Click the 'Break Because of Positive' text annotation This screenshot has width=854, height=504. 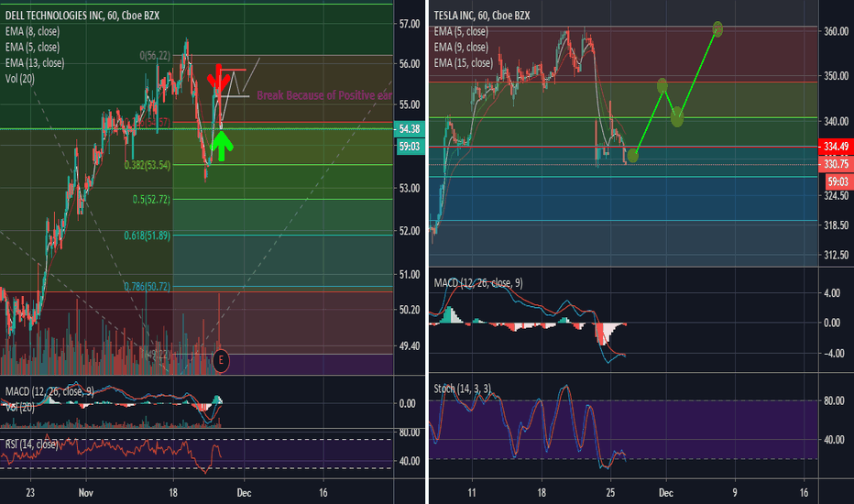tap(324, 96)
